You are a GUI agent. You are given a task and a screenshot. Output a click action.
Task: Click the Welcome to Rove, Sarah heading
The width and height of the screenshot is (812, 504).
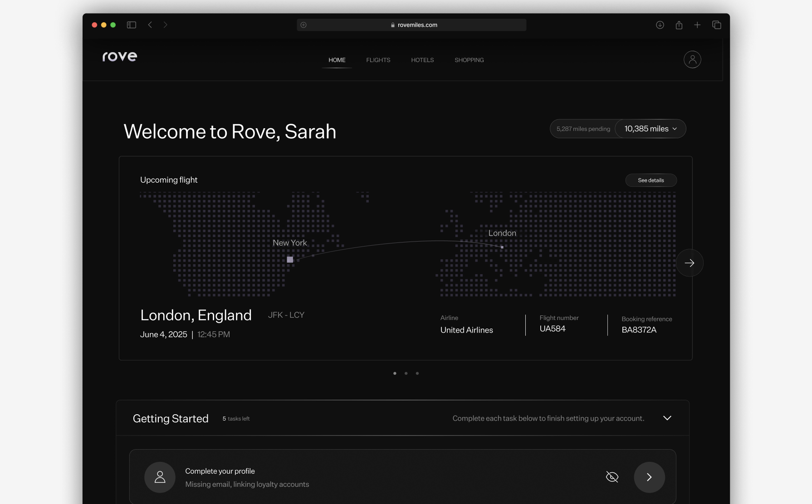point(230,131)
